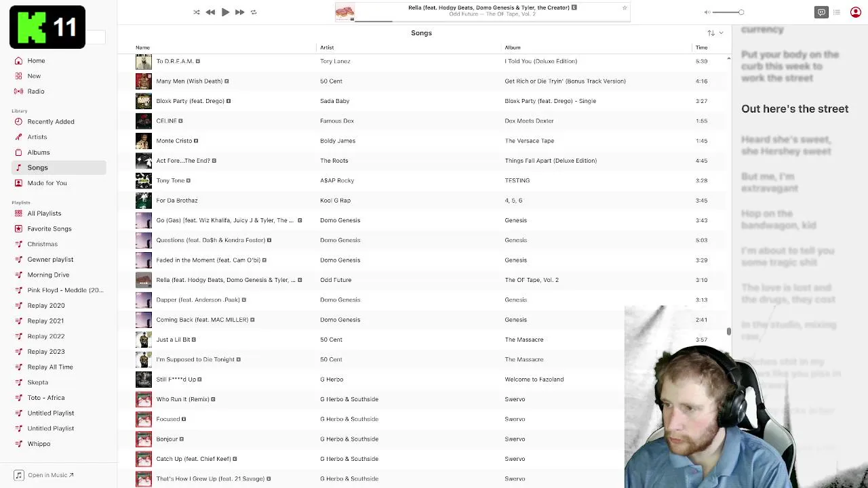
Task: Adjust the volume slider
Action: click(x=728, y=12)
